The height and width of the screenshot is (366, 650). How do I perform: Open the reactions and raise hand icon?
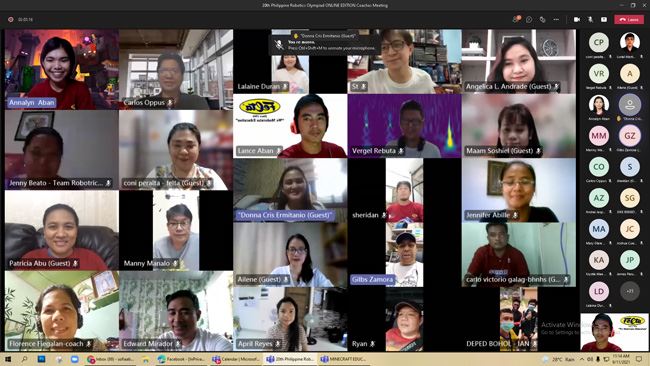click(542, 19)
